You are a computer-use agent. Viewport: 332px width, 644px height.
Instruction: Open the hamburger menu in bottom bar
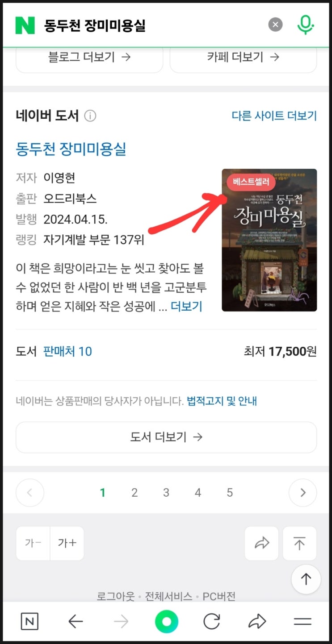coord(303,622)
